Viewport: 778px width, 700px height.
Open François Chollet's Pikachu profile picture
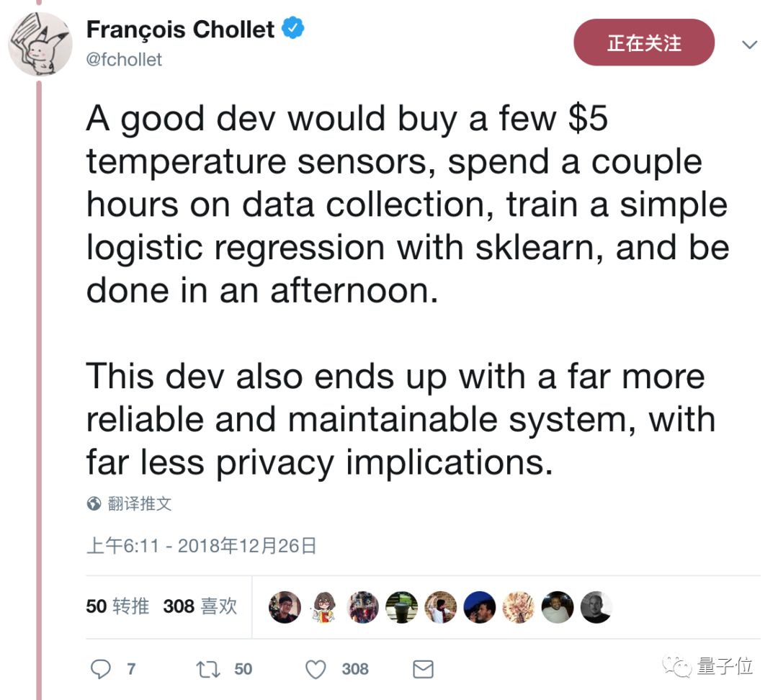[40, 44]
